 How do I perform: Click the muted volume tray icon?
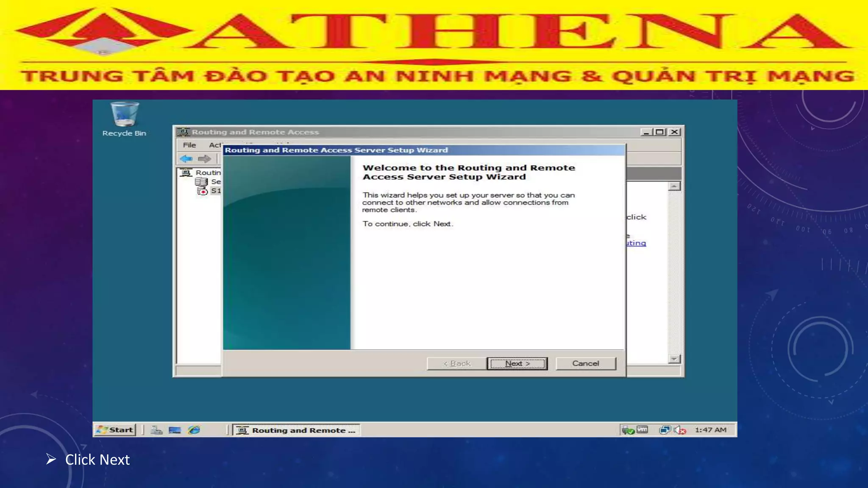680,430
